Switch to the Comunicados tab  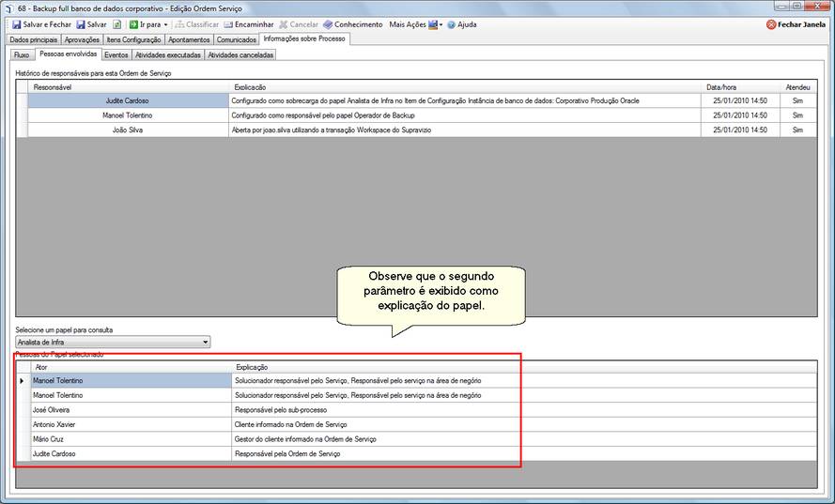coord(237,40)
